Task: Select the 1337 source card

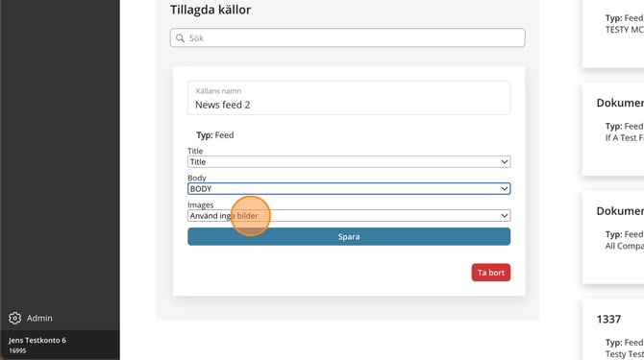Action: [x=613, y=330]
